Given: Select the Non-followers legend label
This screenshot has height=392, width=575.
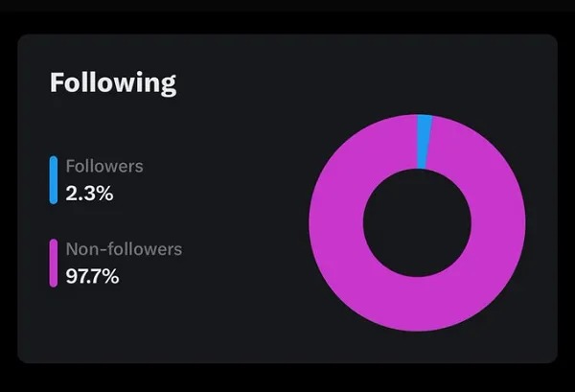Looking at the screenshot, I should pyautogui.click(x=124, y=249).
